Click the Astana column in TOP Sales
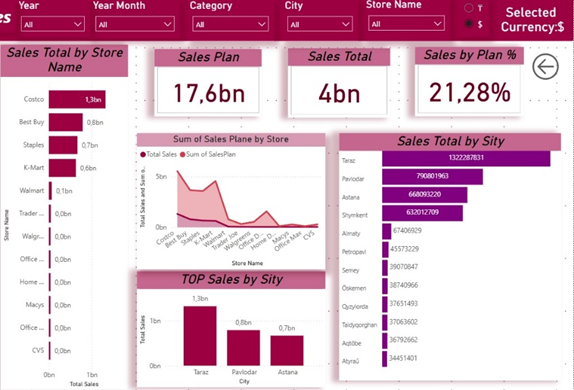 (287, 350)
